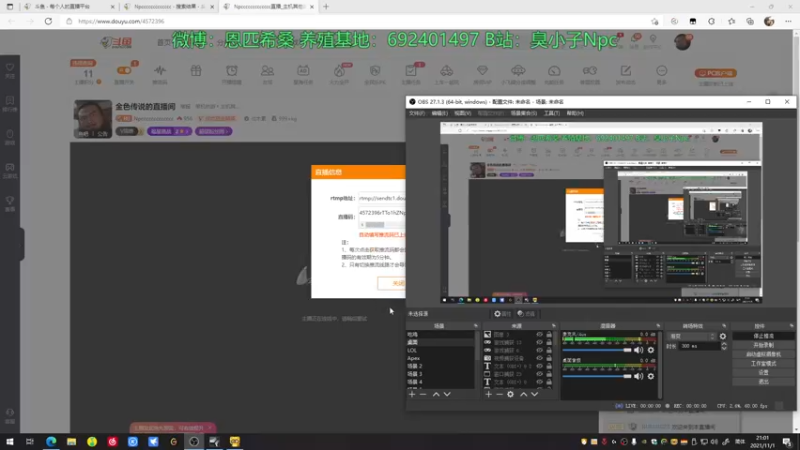Toggle lock on 图像 3 source
Viewport: 800px width, 450px height.
tap(549, 335)
